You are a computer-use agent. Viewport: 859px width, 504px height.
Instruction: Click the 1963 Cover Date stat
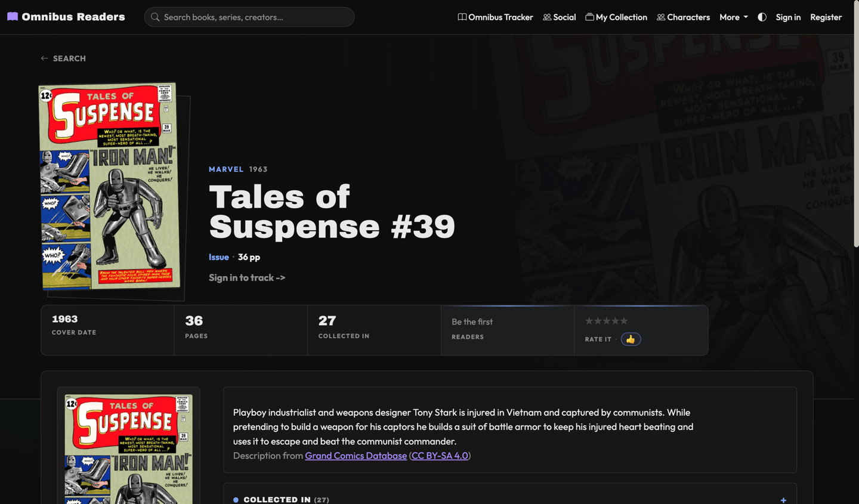[107, 330]
